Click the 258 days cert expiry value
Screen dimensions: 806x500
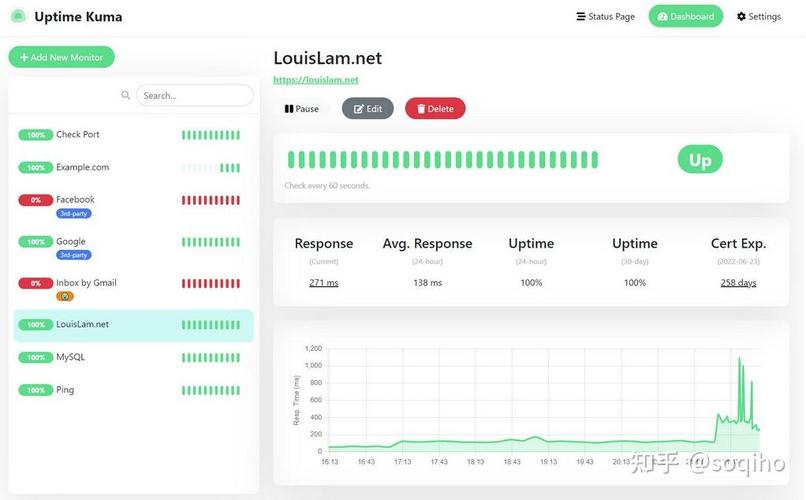pos(738,283)
